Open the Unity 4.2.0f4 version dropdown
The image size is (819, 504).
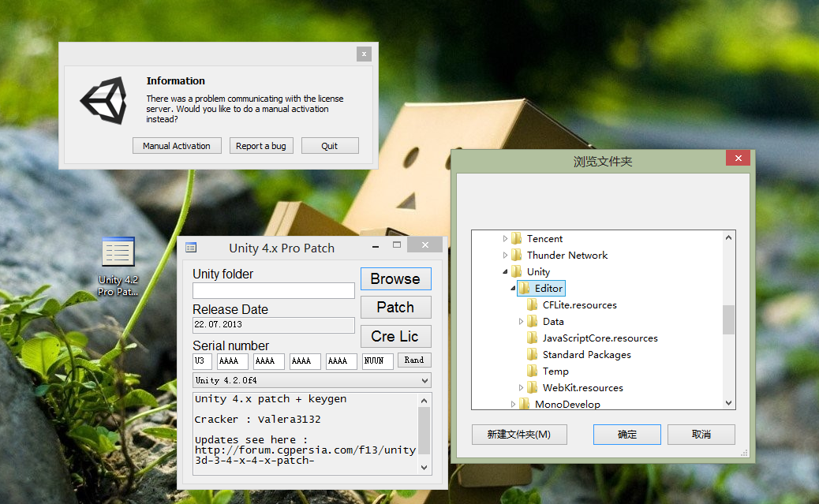click(424, 381)
